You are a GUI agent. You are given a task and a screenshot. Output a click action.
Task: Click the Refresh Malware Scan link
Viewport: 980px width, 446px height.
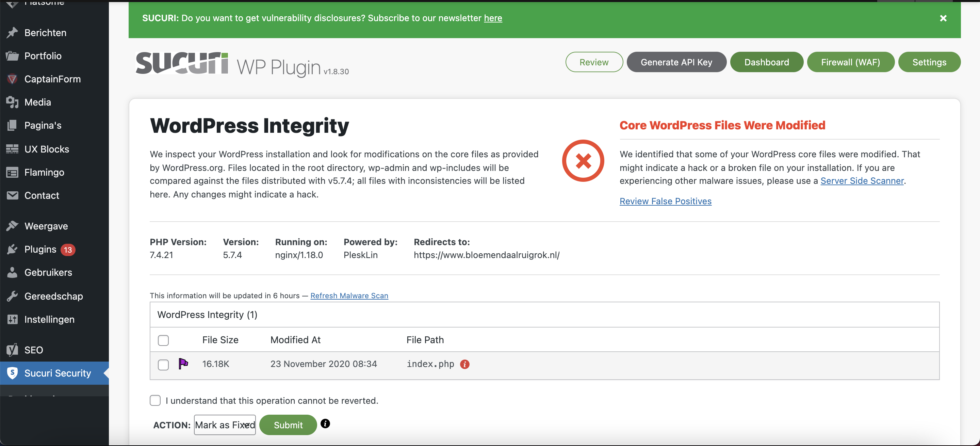pyautogui.click(x=349, y=296)
